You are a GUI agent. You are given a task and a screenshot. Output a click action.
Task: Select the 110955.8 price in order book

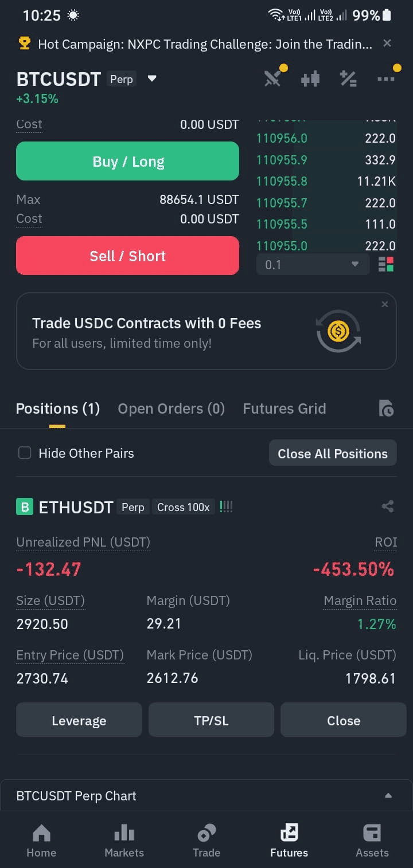coord(282,181)
